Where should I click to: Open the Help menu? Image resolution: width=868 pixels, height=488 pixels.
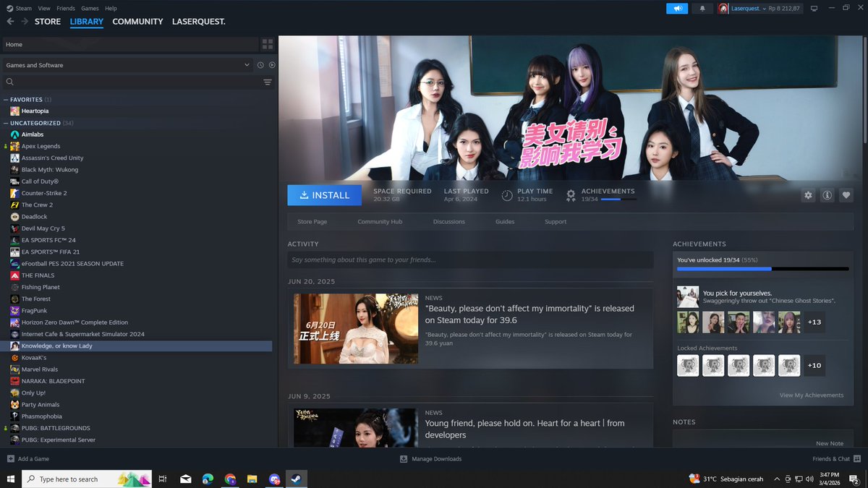(111, 9)
